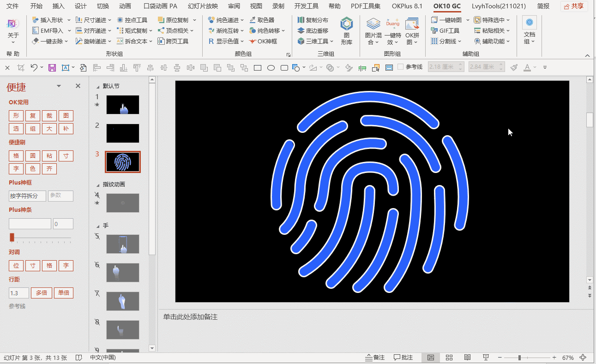
Task: Click the format painter brush icon
Action: [x=514, y=67]
